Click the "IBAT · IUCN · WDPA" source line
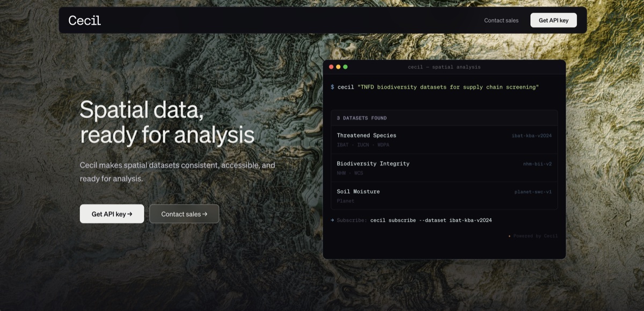Screen dimensions: 644x311 click(x=363, y=145)
